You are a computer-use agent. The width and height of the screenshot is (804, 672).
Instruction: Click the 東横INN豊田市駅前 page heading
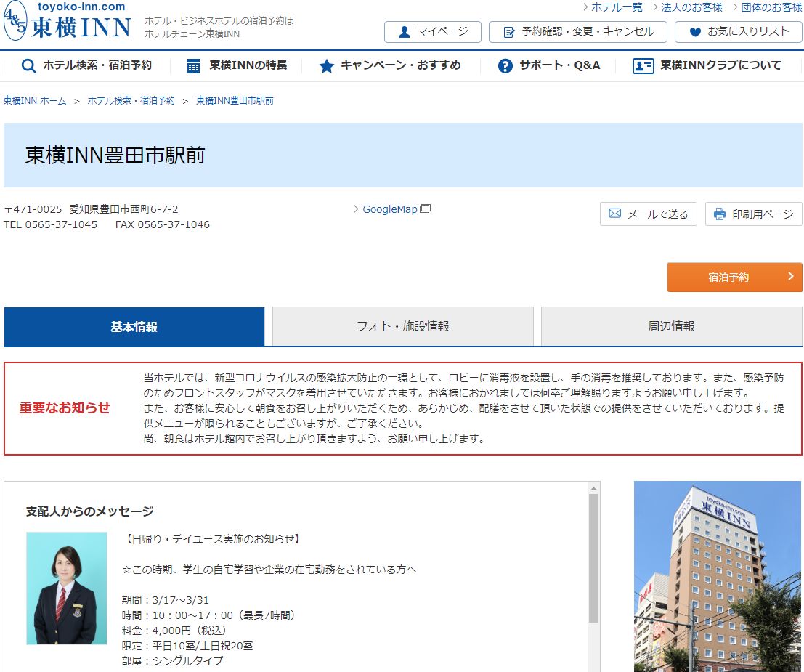click(x=115, y=155)
